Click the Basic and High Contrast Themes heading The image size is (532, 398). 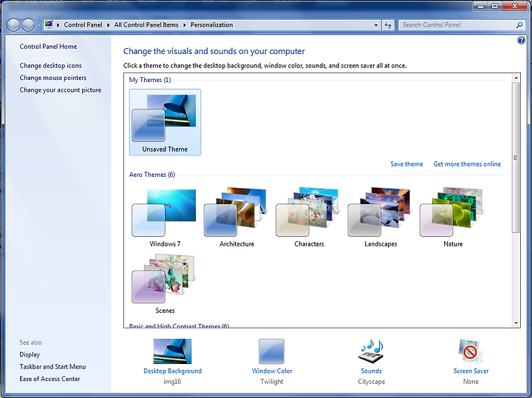[179, 326]
